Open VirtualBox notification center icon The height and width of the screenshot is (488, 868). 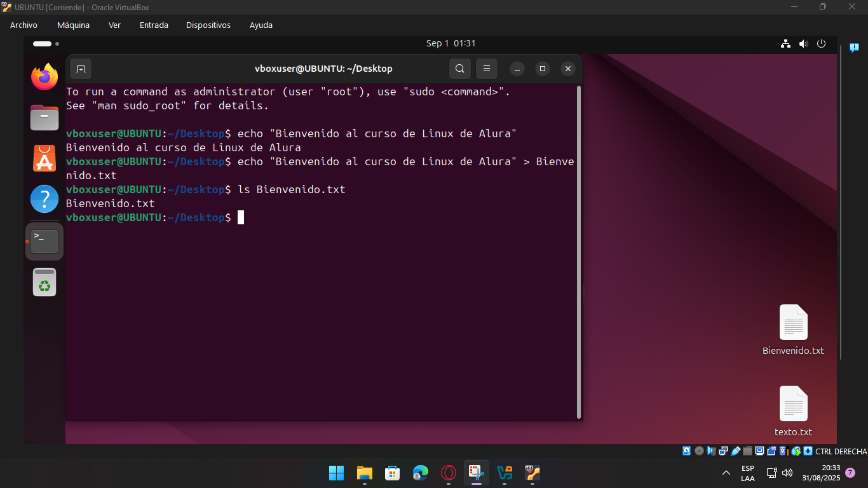(x=854, y=48)
